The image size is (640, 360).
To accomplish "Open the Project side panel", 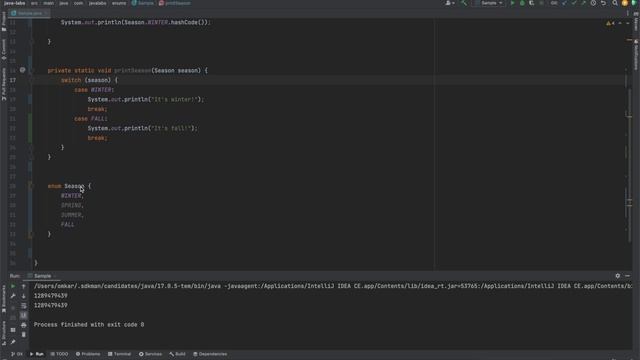I will click(4, 21).
